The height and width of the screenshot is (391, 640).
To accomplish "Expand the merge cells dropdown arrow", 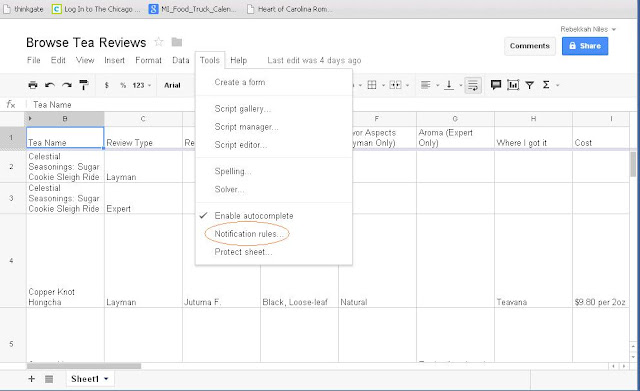I will (x=407, y=85).
